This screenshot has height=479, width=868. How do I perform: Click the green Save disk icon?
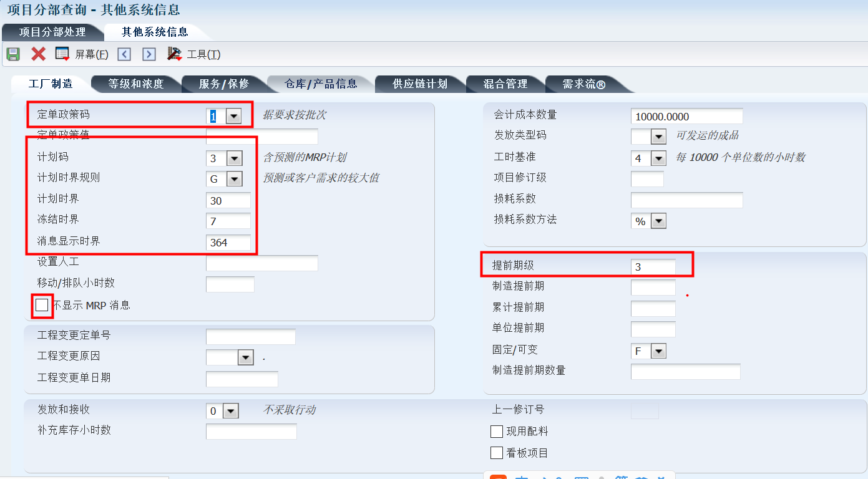[13, 54]
